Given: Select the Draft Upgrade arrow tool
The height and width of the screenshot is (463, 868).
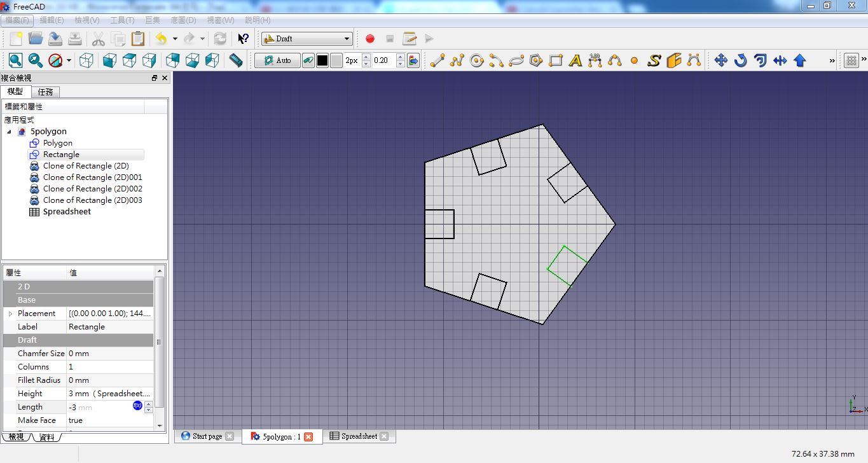Looking at the screenshot, I should (x=799, y=60).
